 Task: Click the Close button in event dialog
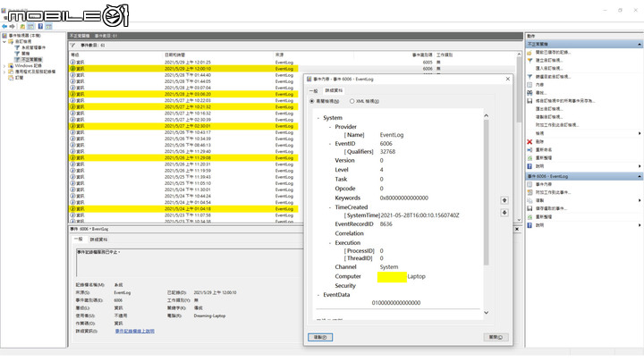pos(496,337)
